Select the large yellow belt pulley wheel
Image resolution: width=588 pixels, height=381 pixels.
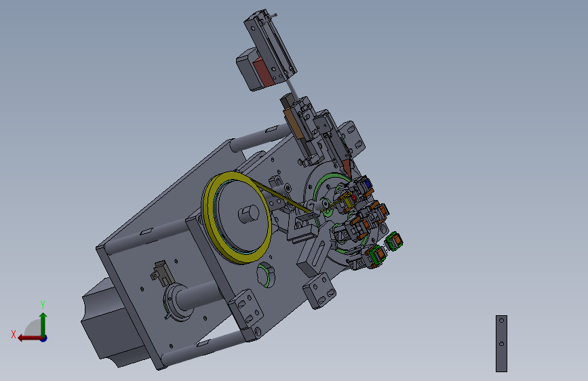click(237, 218)
